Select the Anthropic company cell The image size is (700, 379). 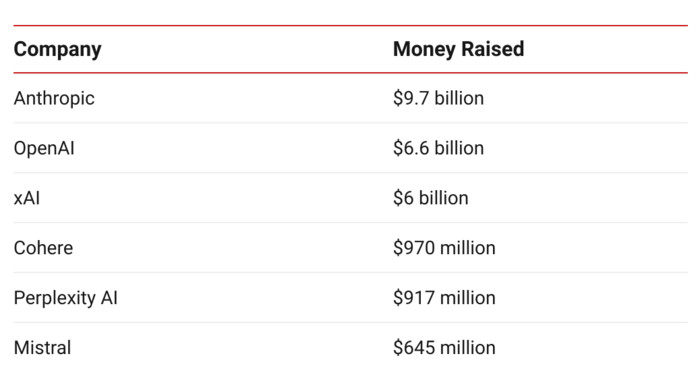tap(54, 99)
